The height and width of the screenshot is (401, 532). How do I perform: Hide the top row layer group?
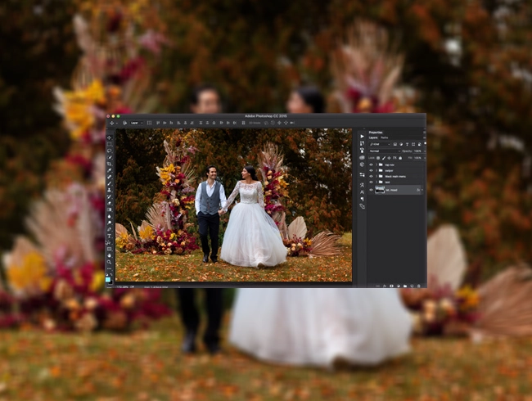point(372,164)
